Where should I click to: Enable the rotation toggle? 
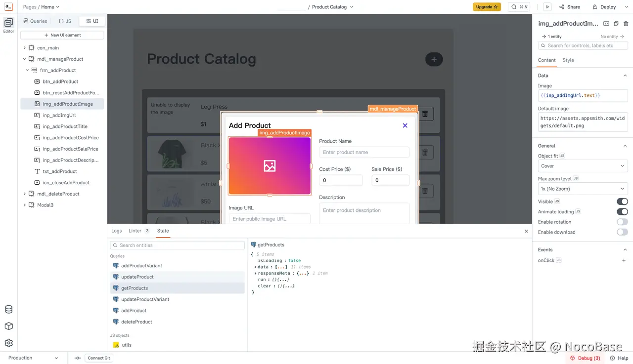(x=622, y=222)
